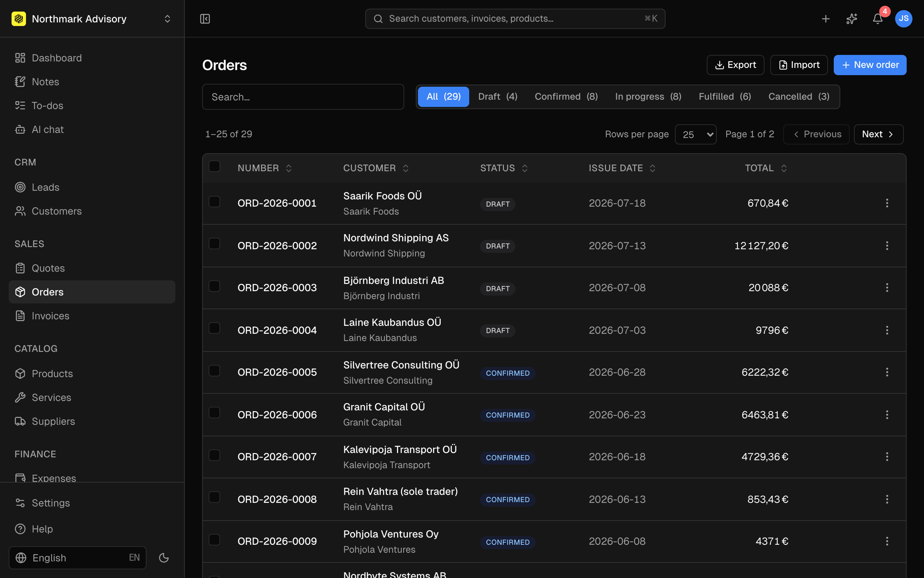Open order ORD-2026-0002 link
The width and height of the screenshot is (924, 578).
point(277,245)
